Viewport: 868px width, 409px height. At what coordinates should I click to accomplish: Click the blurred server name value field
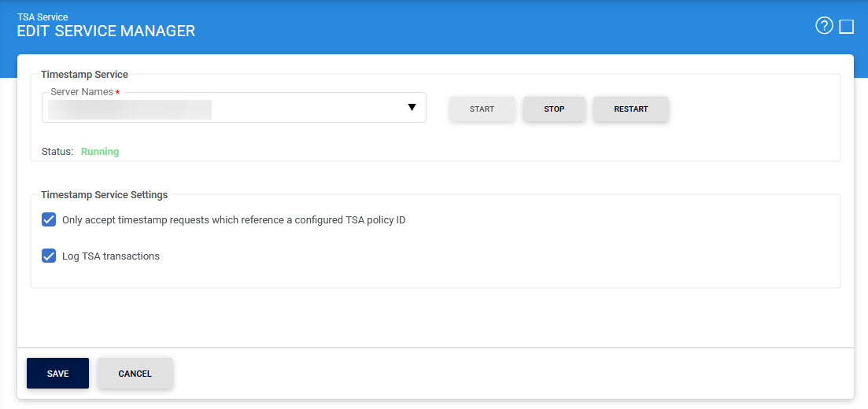(x=130, y=109)
